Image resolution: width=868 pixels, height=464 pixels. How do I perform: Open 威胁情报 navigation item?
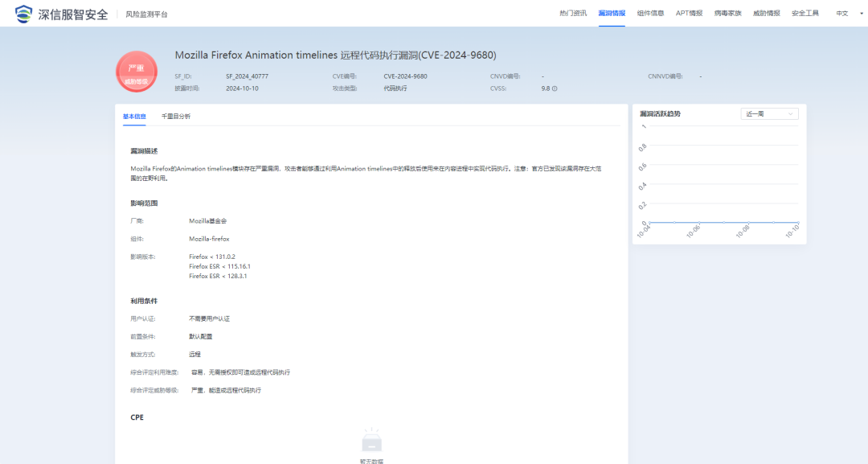pyautogui.click(x=766, y=14)
